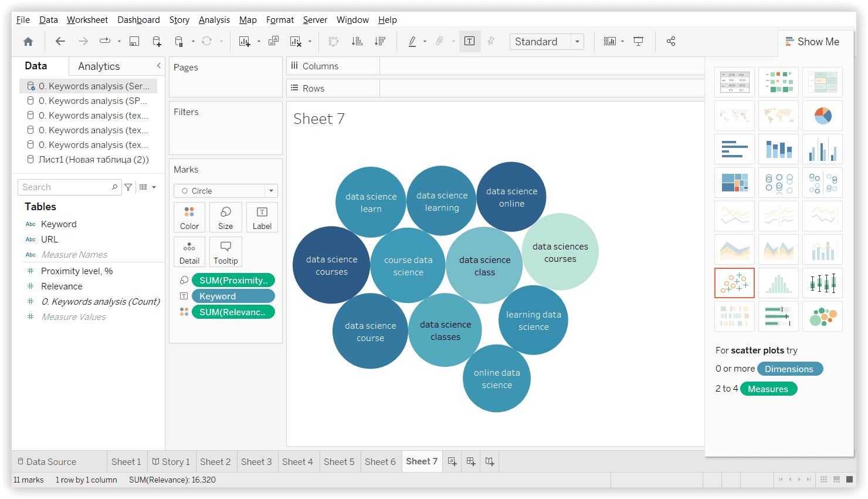Switch to the Analytics pane
868x499 pixels.
click(x=99, y=66)
